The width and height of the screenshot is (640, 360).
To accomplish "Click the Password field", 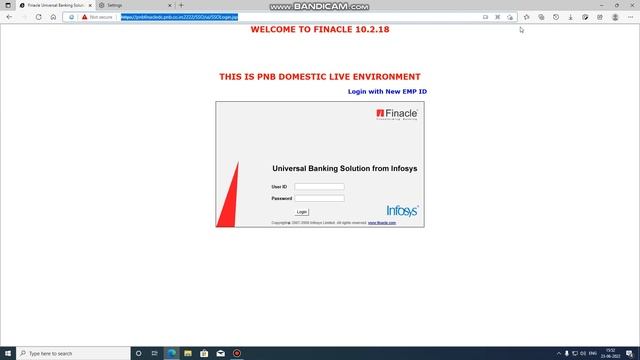I will (x=319, y=198).
